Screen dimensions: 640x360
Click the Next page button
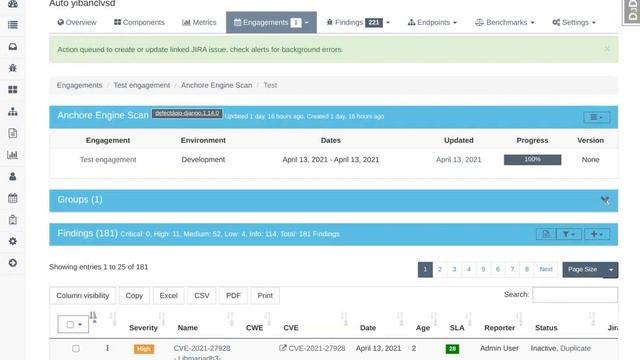(546, 269)
